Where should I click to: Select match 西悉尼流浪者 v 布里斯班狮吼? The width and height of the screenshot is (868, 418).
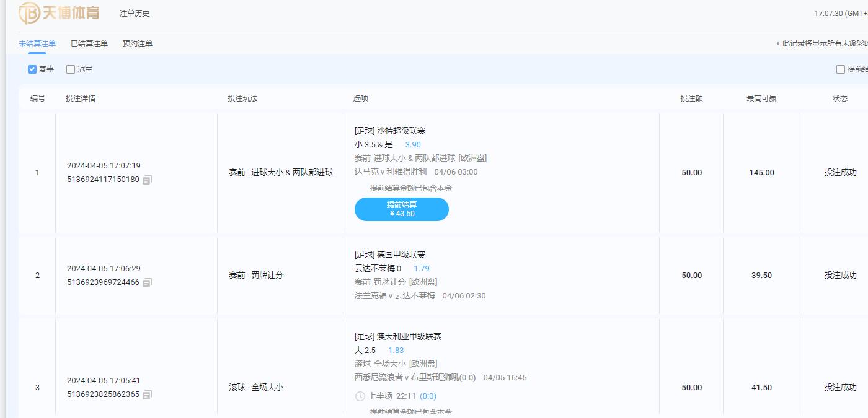[x=415, y=377]
